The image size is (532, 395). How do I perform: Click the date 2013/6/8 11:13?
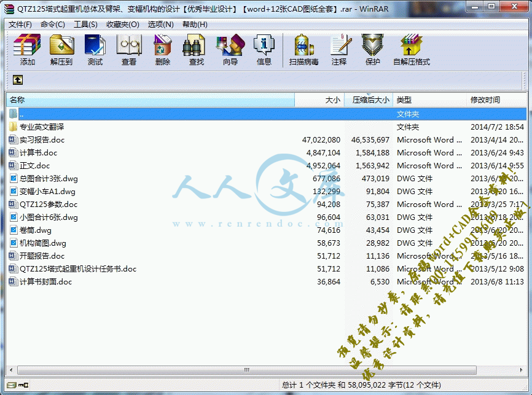pyautogui.click(x=497, y=281)
